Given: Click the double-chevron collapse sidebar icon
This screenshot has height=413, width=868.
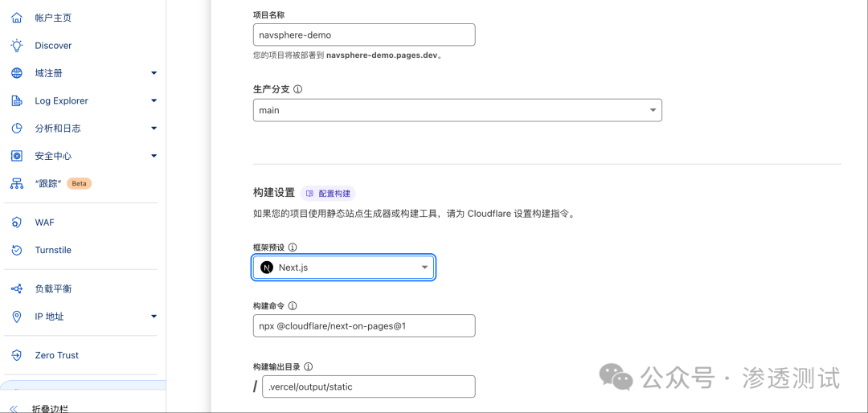Looking at the screenshot, I should coord(14,409).
